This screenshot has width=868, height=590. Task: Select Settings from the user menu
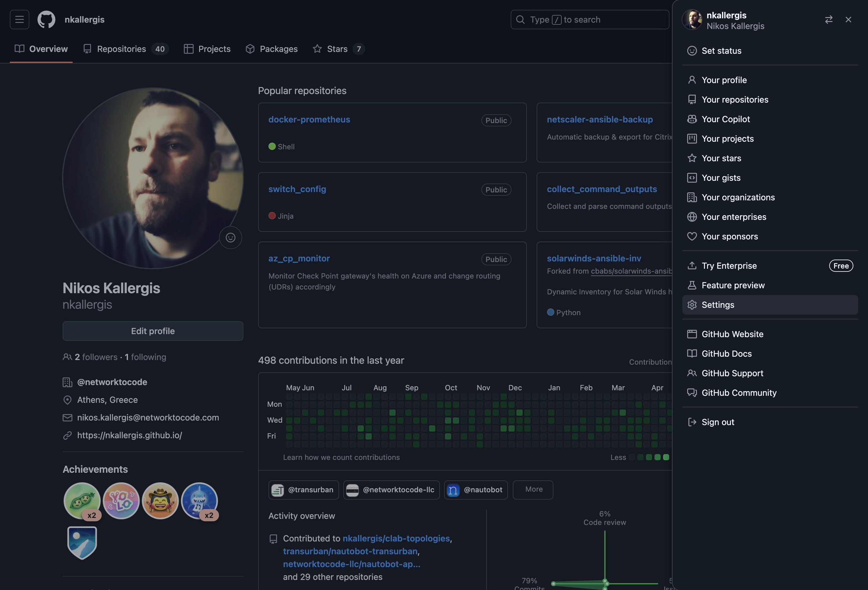(x=717, y=305)
